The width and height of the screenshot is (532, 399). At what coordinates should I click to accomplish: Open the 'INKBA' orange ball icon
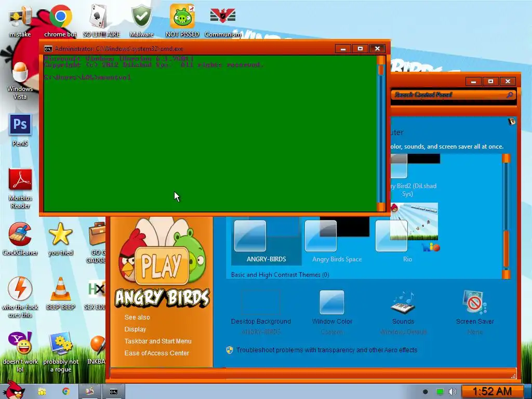pos(97,350)
